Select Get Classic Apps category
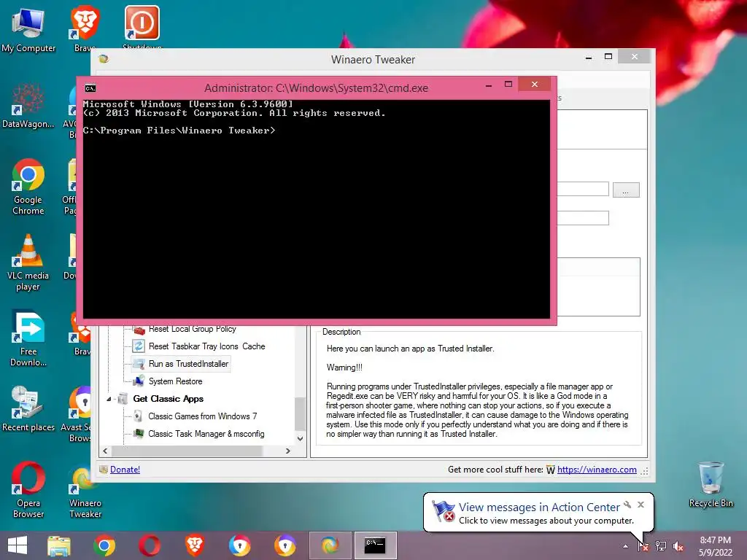 pos(169,399)
